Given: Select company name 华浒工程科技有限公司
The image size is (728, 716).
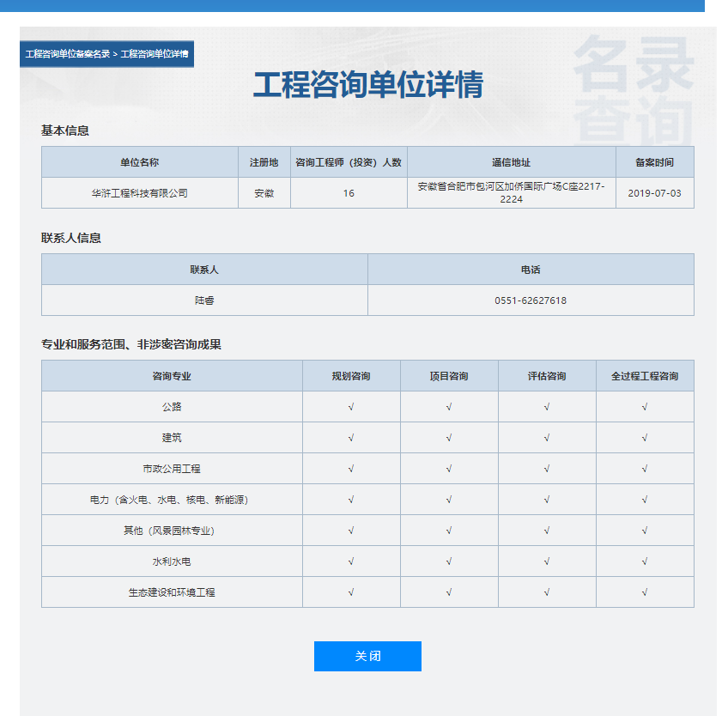Looking at the screenshot, I should (140, 193).
